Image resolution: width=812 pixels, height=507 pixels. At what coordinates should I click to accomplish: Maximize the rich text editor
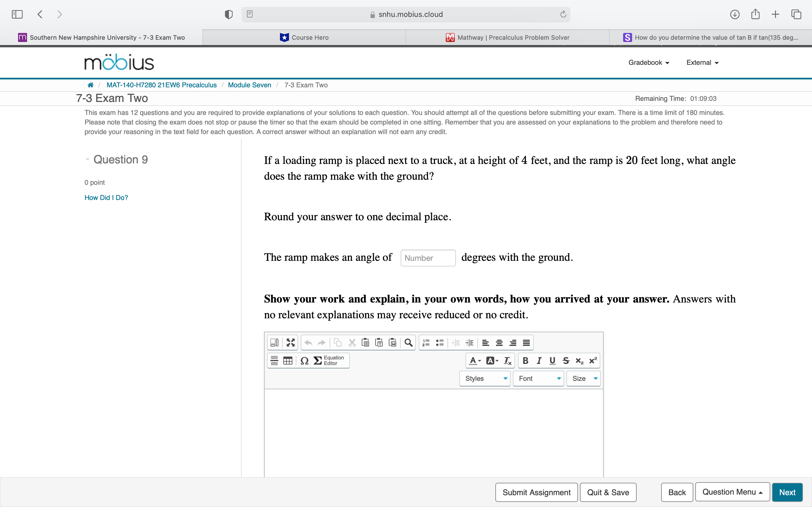(291, 342)
